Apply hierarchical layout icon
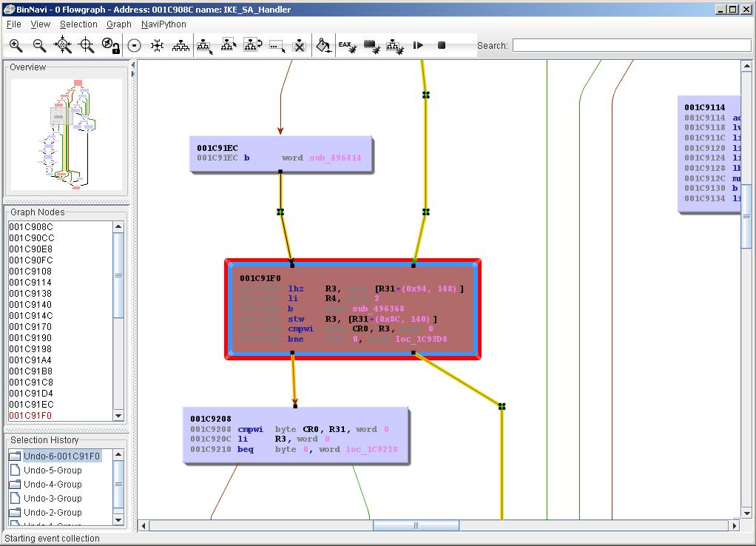The image size is (756, 546). [x=180, y=46]
